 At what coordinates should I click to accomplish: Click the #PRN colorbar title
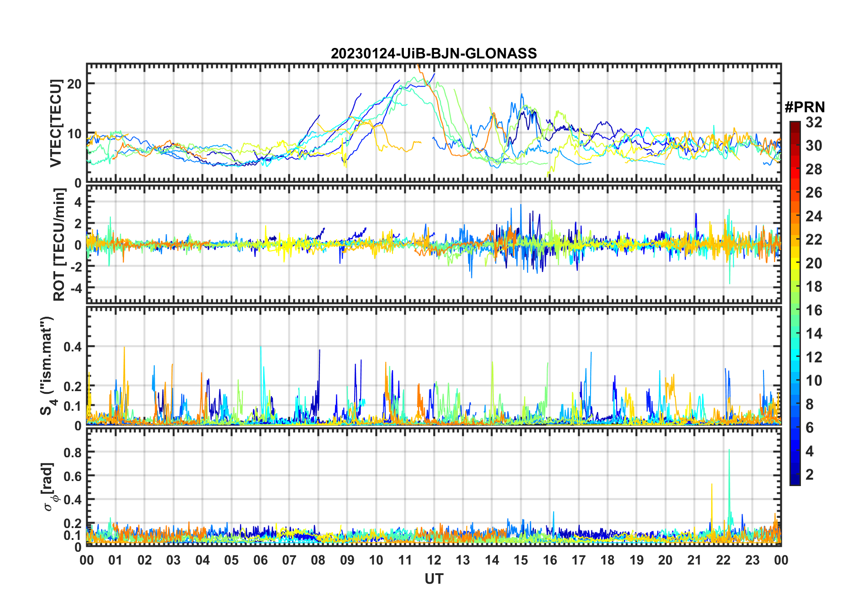click(x=805, y=107)
